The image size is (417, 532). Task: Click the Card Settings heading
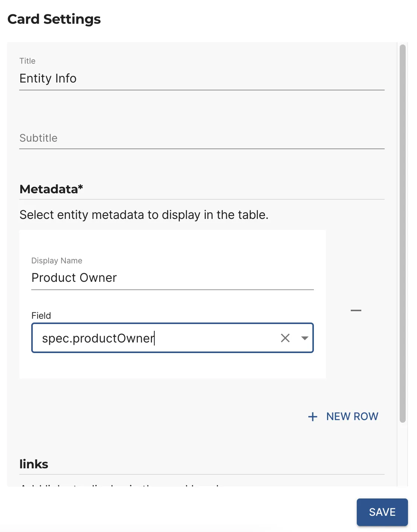pos(54,19)
